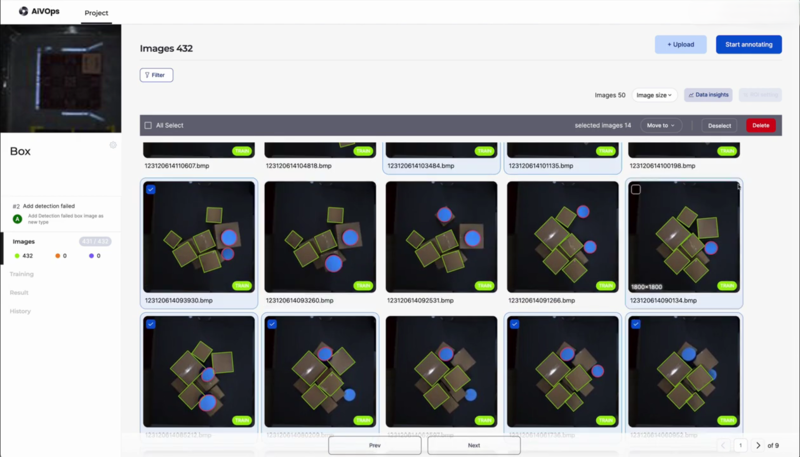Open the Training section in sidebar
Screen dimensions: 800x457
click(22, 273)
